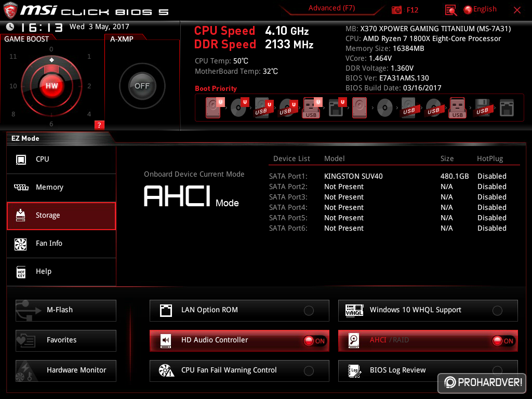
Task: Switch the AHCI / RAID ON toggle
Action: click(503, 341)
